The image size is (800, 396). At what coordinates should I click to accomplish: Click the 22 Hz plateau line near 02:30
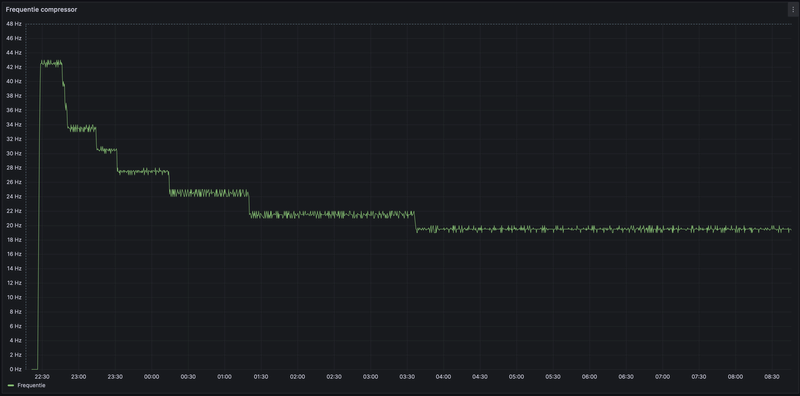coord(334,215)
